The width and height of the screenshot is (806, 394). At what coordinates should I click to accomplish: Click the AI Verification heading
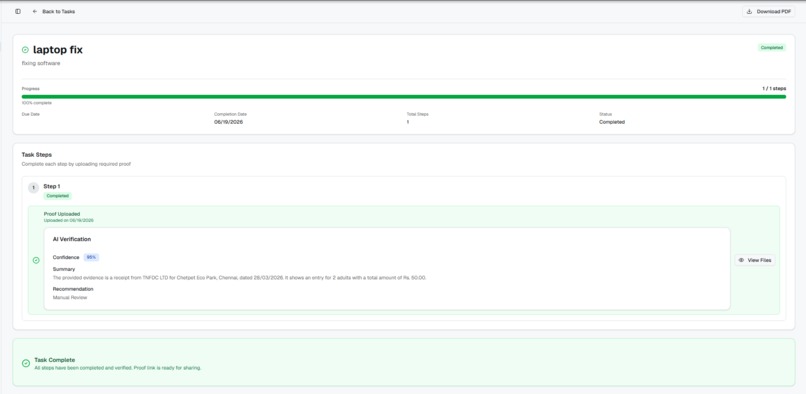tap(72, 239)
